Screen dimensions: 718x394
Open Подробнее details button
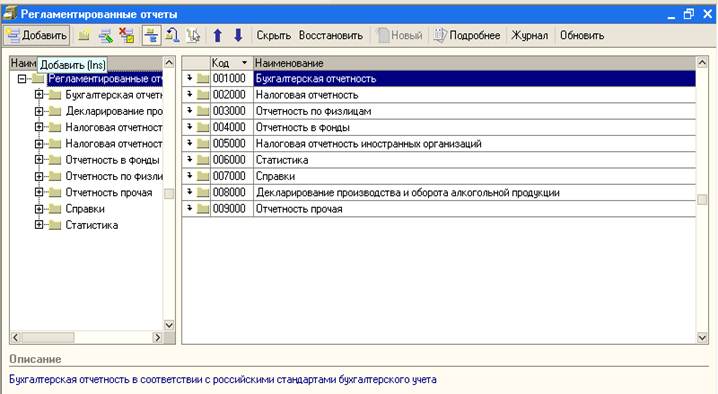point(467,35)
